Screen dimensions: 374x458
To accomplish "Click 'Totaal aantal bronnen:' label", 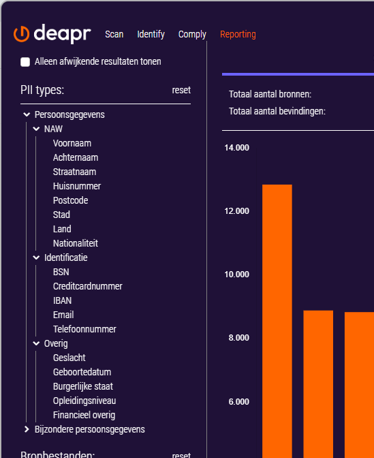I will (270, 94).
